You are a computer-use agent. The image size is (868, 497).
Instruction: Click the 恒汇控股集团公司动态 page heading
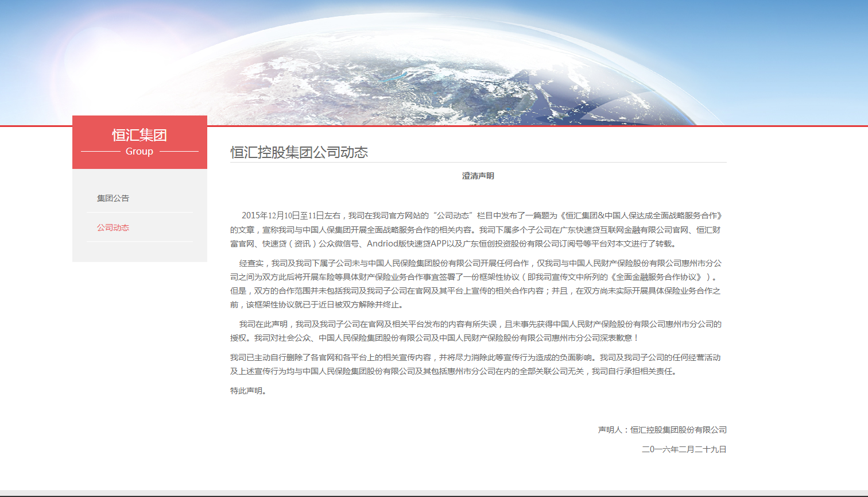point(299,152)
